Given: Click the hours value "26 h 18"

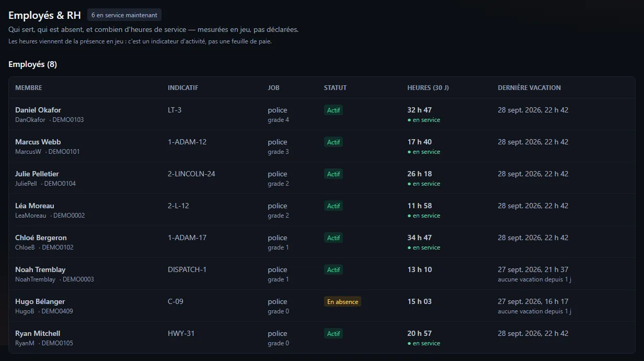Looking at the screenshot, I should (420, 174).
